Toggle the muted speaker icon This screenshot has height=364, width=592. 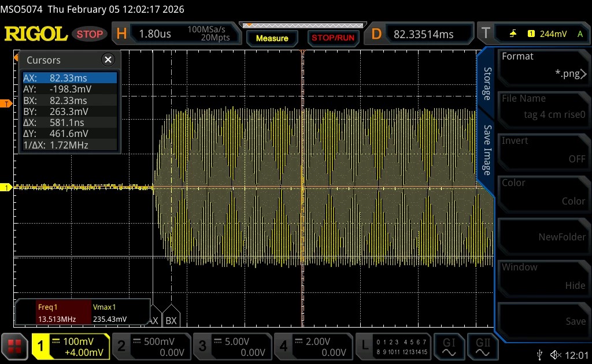(556, 355)
